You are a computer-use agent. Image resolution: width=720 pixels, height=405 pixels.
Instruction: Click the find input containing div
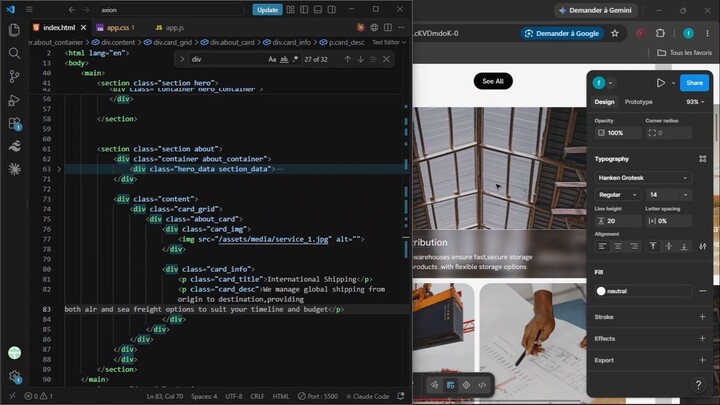[x=227, y=59]
